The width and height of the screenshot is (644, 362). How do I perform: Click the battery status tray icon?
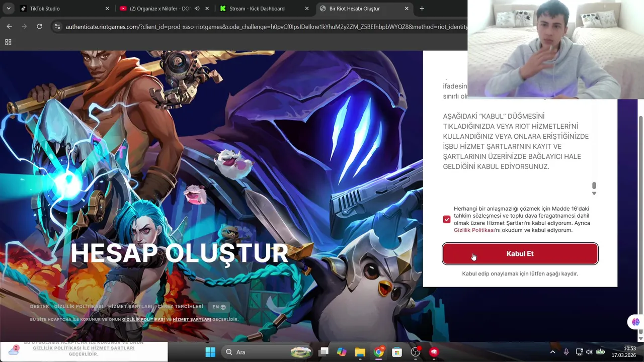pos(600,352)
